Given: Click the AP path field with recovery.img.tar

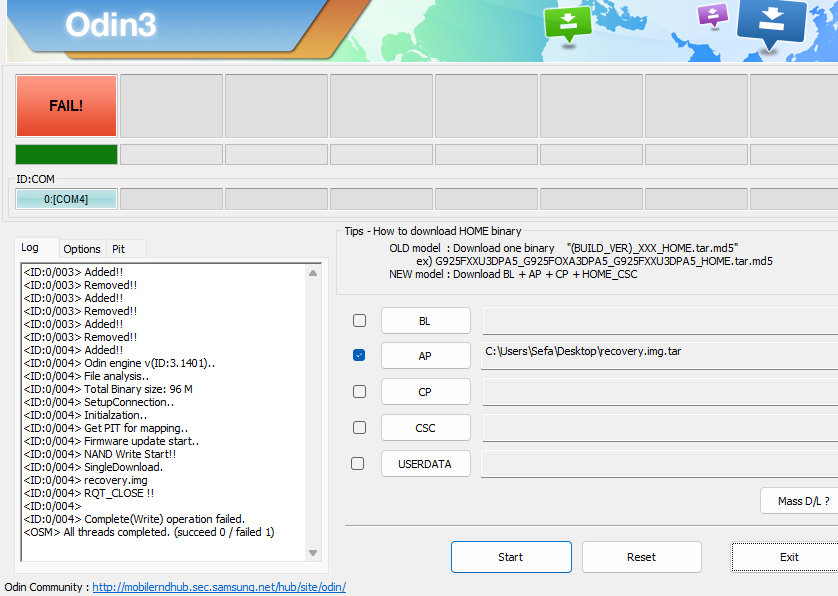Looking at the screenshot, I should tap(660, 356).
